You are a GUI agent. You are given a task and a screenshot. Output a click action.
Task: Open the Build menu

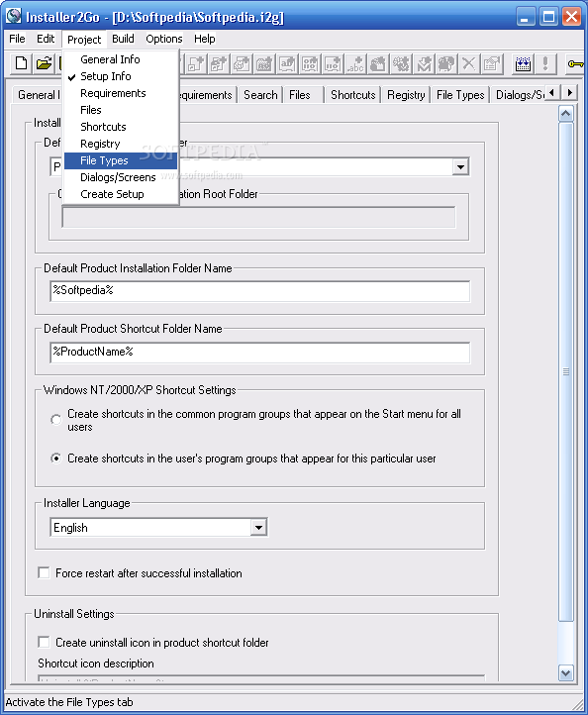(x=123, y=39)
